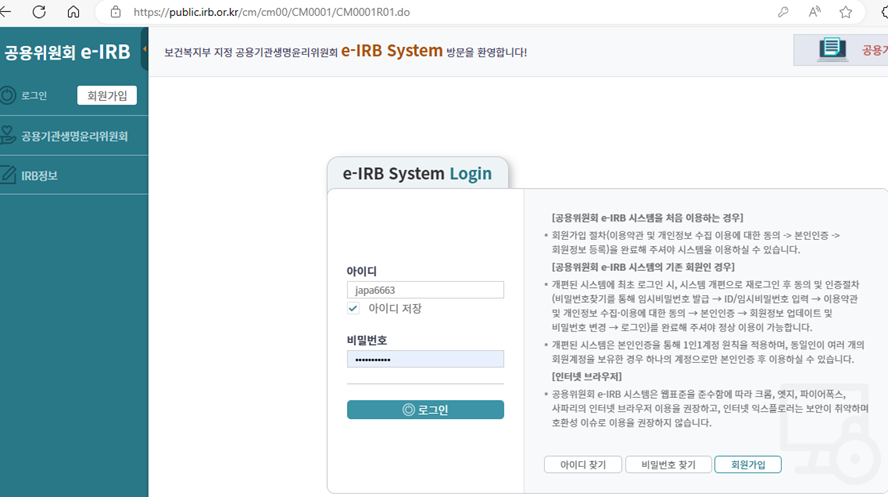This screenshot has height=497, width=888.
Task: Toggle the 아이디 저장 checkbox
Action: point(353,309)
